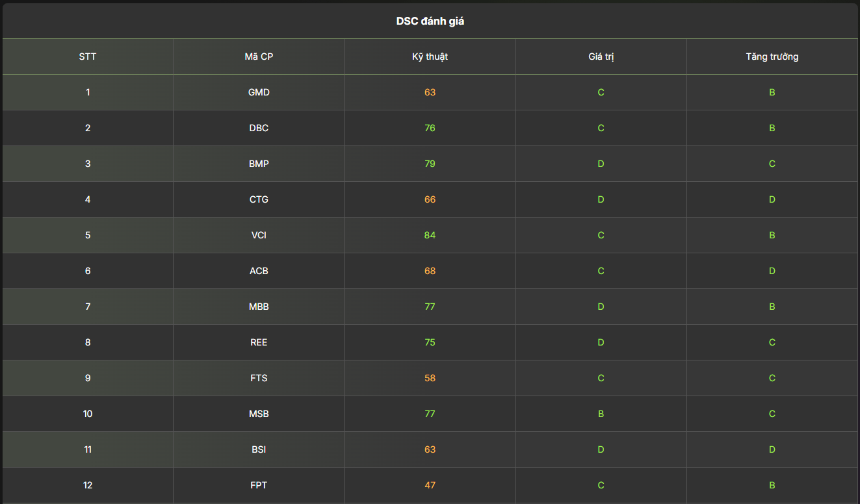
Task: Click the Giá trị column header
Action: [601, 57]
